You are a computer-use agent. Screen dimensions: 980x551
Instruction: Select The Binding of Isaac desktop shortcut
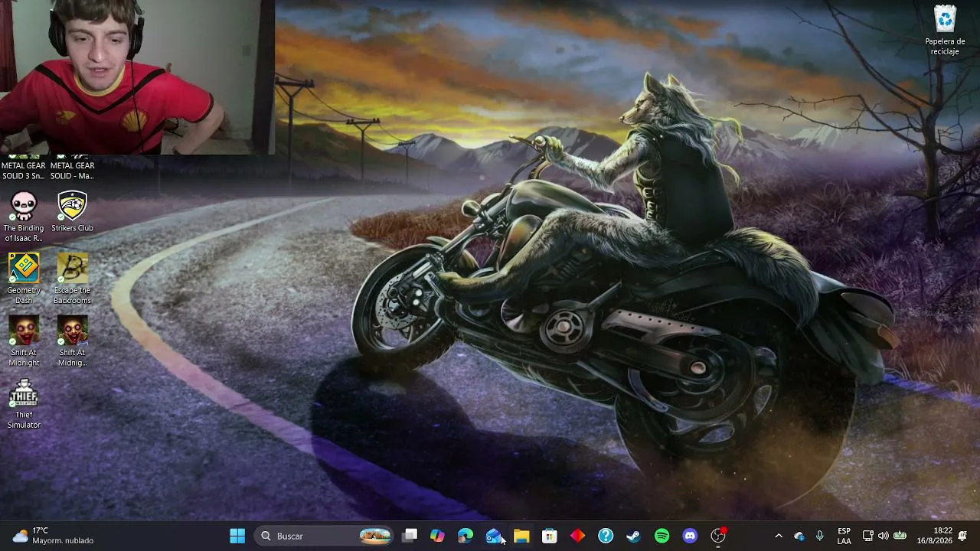tap(24, 217)
